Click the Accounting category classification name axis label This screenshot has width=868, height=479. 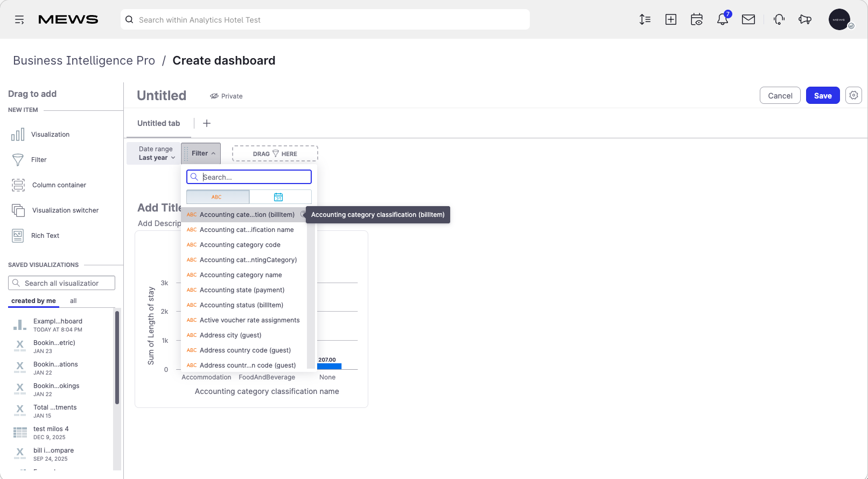click(x=267, y=391)
